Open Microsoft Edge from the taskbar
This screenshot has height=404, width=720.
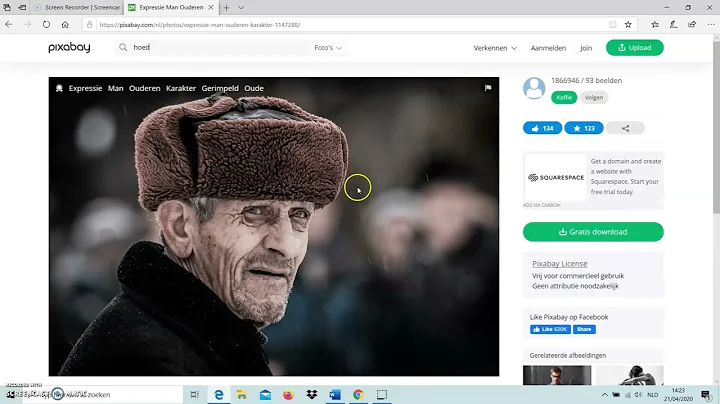219,394
